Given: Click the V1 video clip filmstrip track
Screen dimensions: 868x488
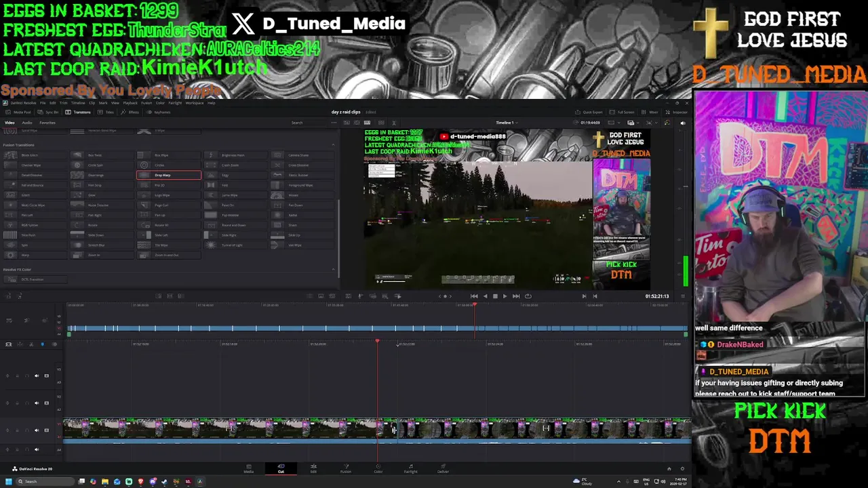Looking at the screenshot, I should 377,428.
